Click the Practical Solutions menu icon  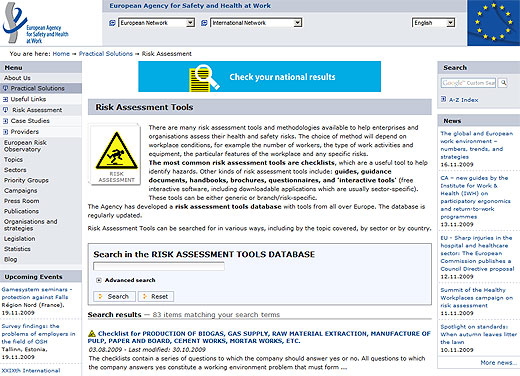(5, 88)
